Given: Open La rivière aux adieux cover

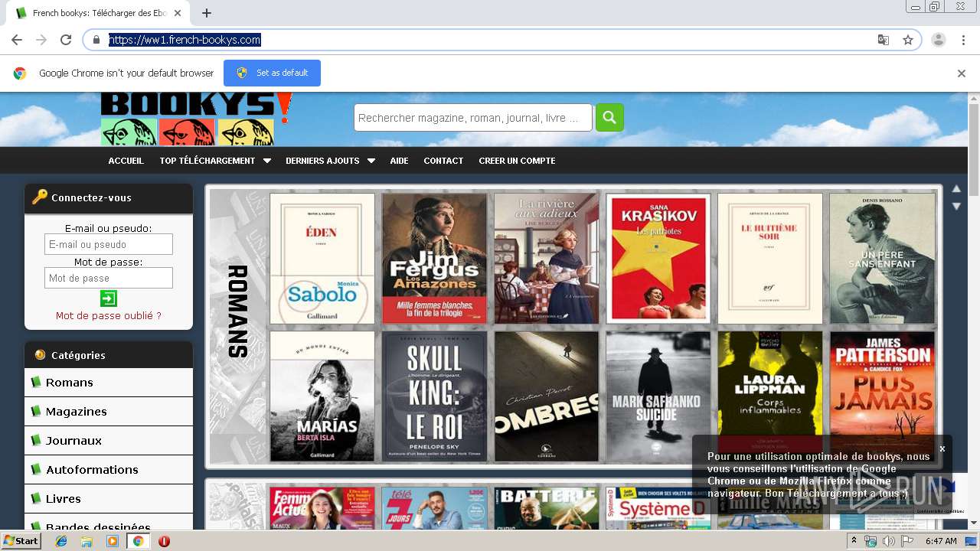Looking at the screenshot, I should pos(546,259).
